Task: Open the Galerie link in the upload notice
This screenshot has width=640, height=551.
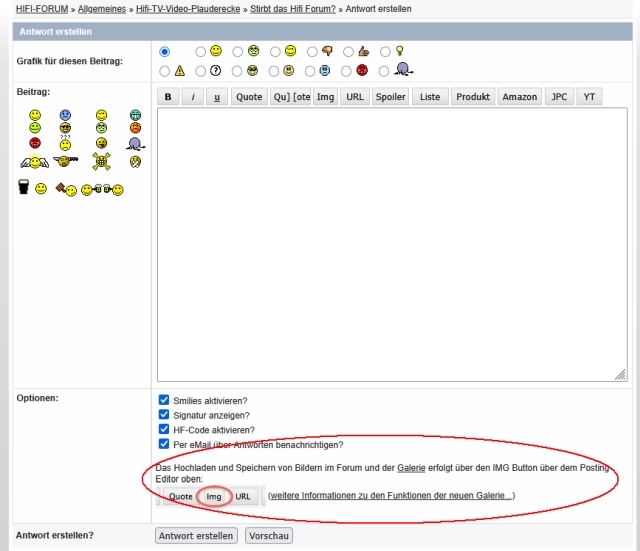Action: coord(411,468)
